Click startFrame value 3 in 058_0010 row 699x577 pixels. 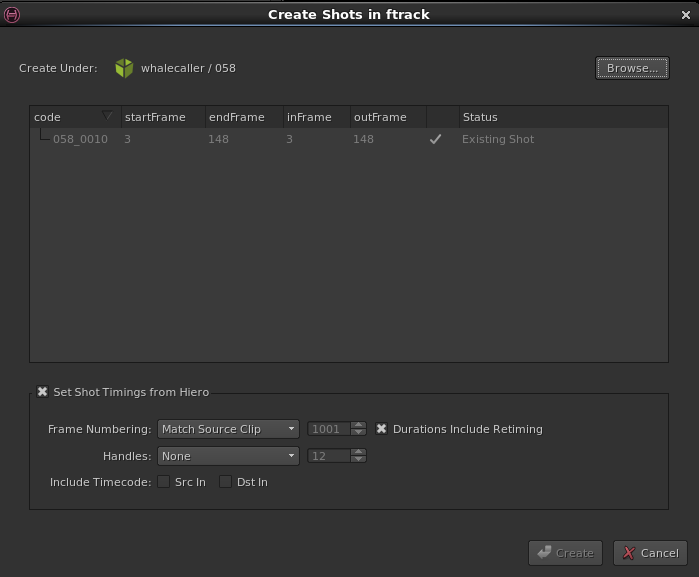pos(127,139)
